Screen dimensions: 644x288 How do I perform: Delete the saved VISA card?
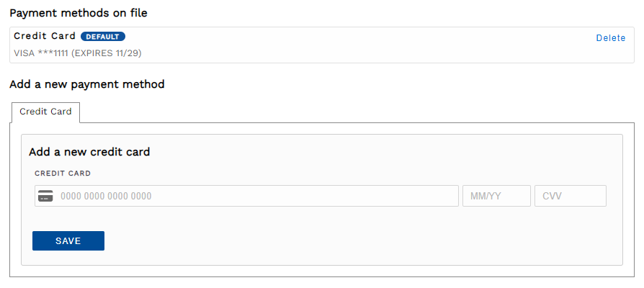point(610,38)
